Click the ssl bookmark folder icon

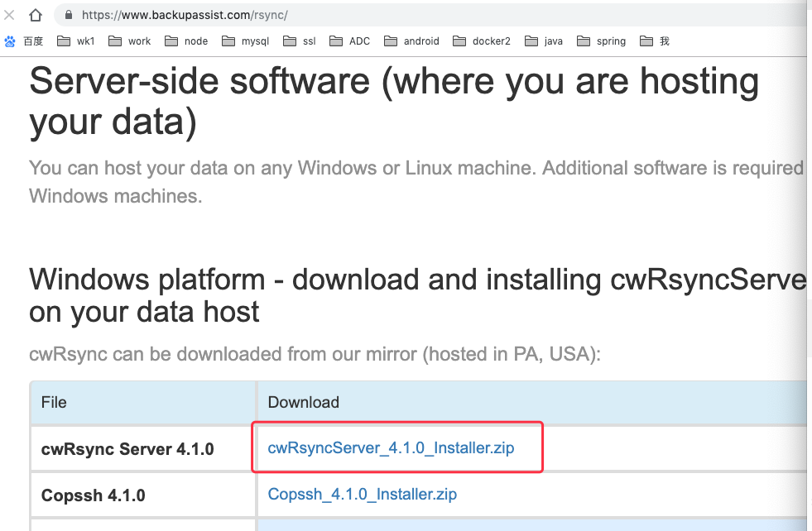[x=287, y=41]
